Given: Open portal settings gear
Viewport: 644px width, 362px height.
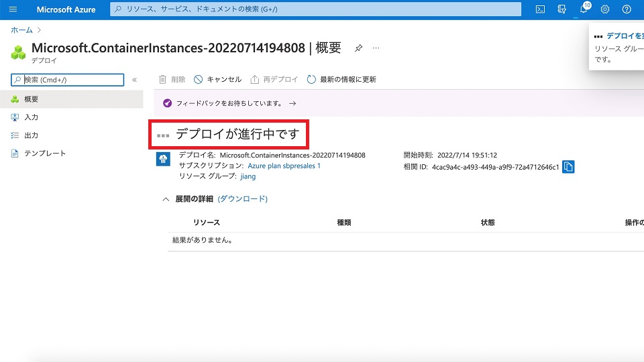Looking at the screenshot, I should click(605, 9).
